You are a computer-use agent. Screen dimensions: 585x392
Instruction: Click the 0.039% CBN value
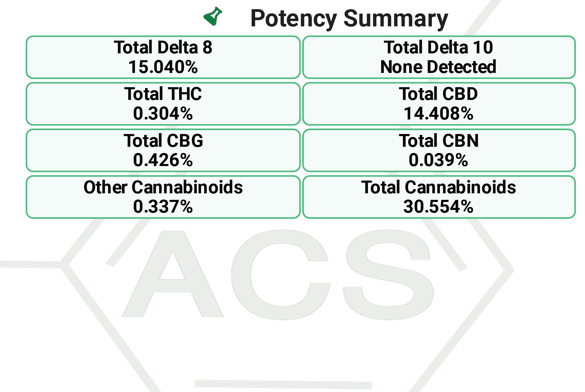point(438,160)
